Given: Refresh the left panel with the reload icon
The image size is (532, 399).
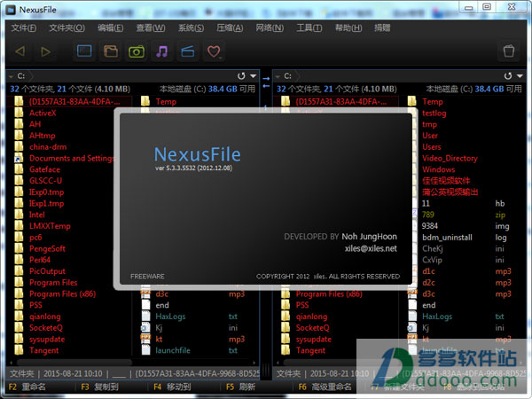Looking at the screenshot, I should tap(241, 76).
